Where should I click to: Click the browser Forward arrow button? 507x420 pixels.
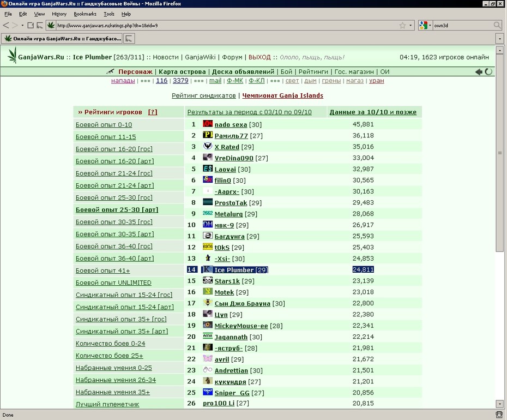[x=15, y=25]
